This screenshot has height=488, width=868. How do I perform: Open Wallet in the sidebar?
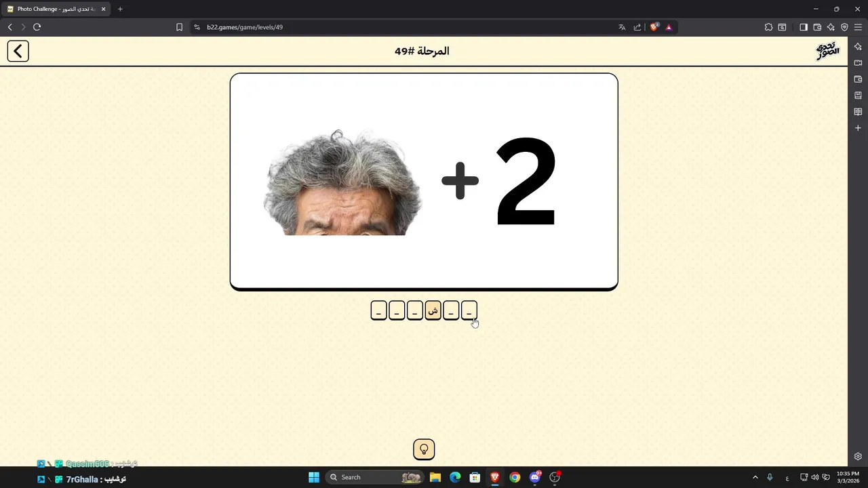(x=858, y=79)
